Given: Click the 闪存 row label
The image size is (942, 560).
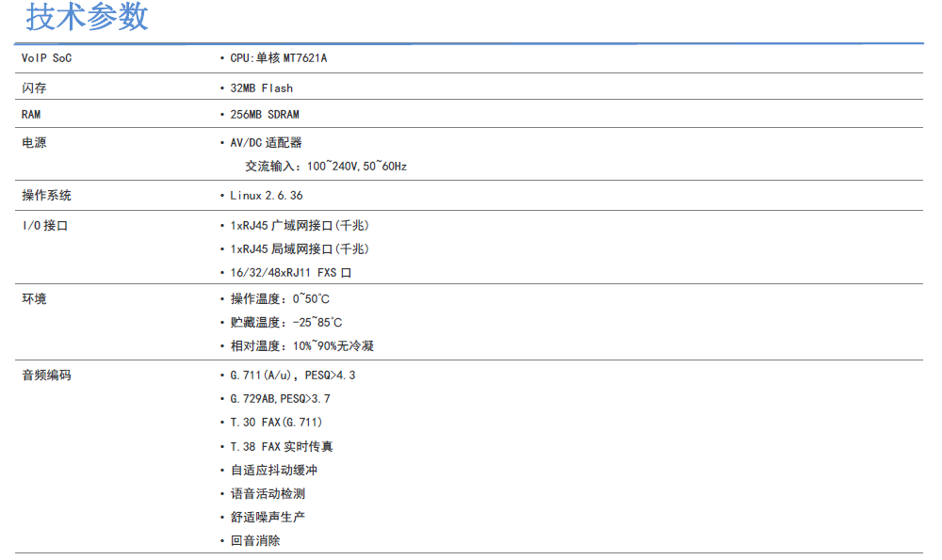Looking at the screenshot, I should [x=35, y=88].
